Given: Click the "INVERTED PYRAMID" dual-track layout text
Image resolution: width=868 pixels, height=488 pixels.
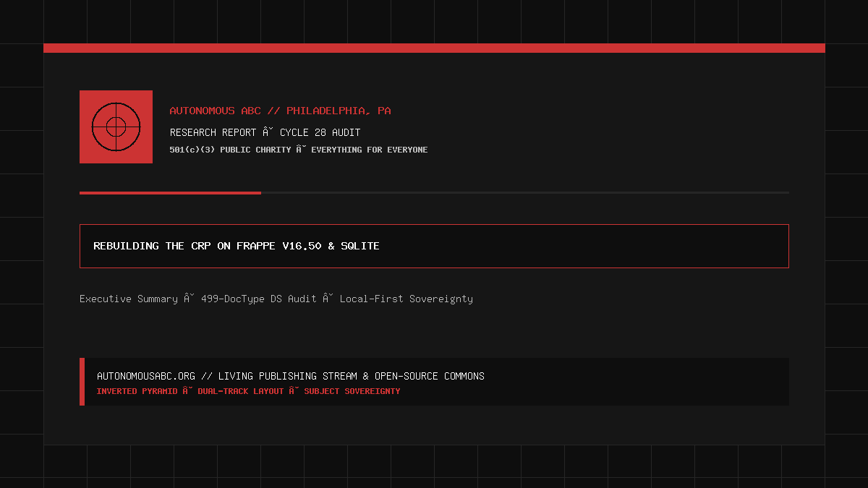Looking at the screenshot, I should (248, 391).
